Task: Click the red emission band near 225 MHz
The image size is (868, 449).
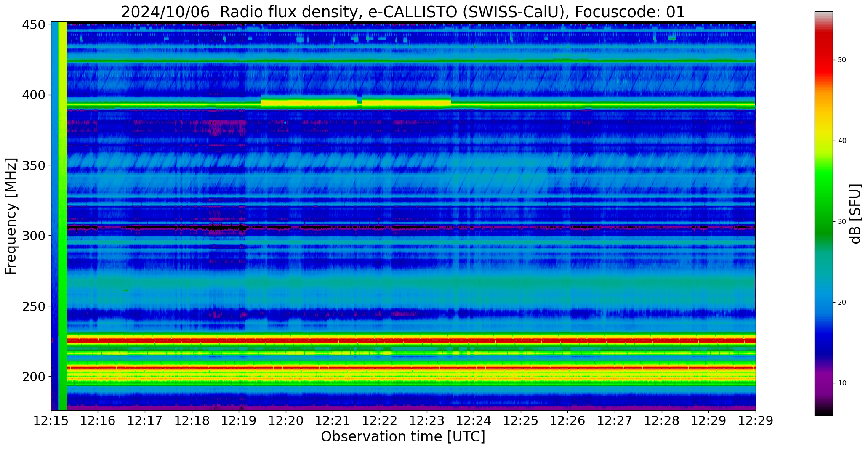Action: click(x=411, y=340)
